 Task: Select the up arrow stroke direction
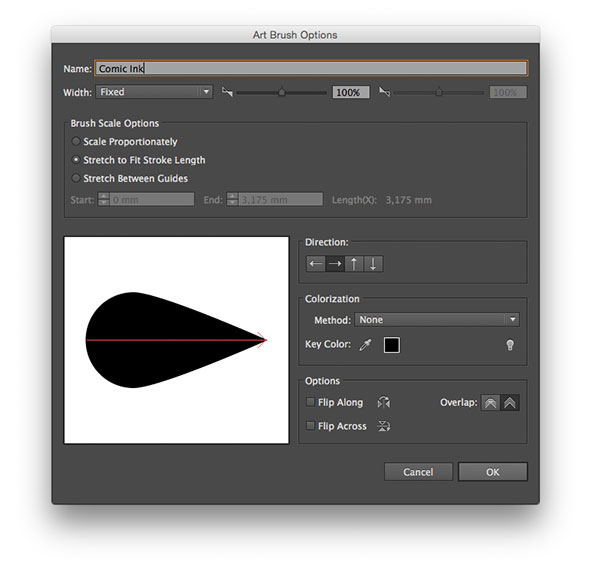[x=354, y=264]
